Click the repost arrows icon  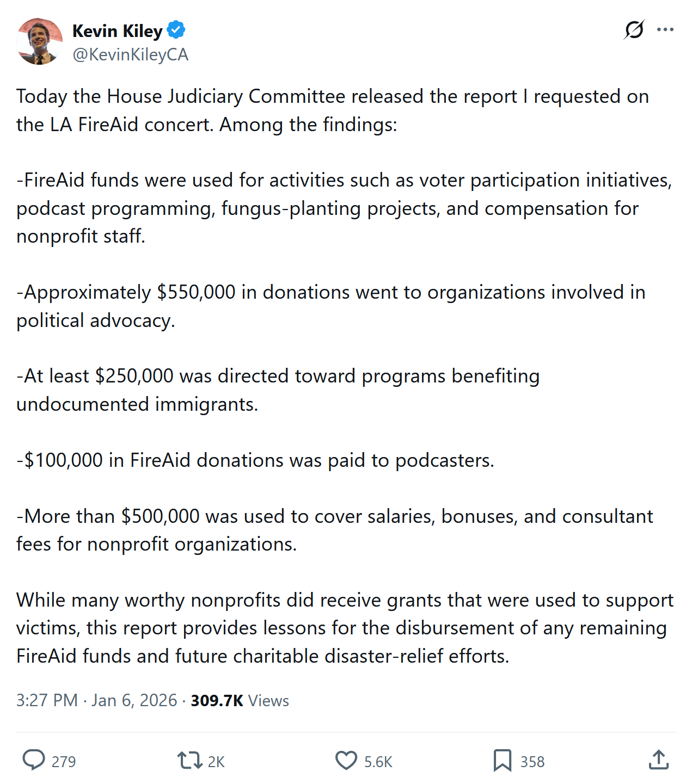(189, 760)
